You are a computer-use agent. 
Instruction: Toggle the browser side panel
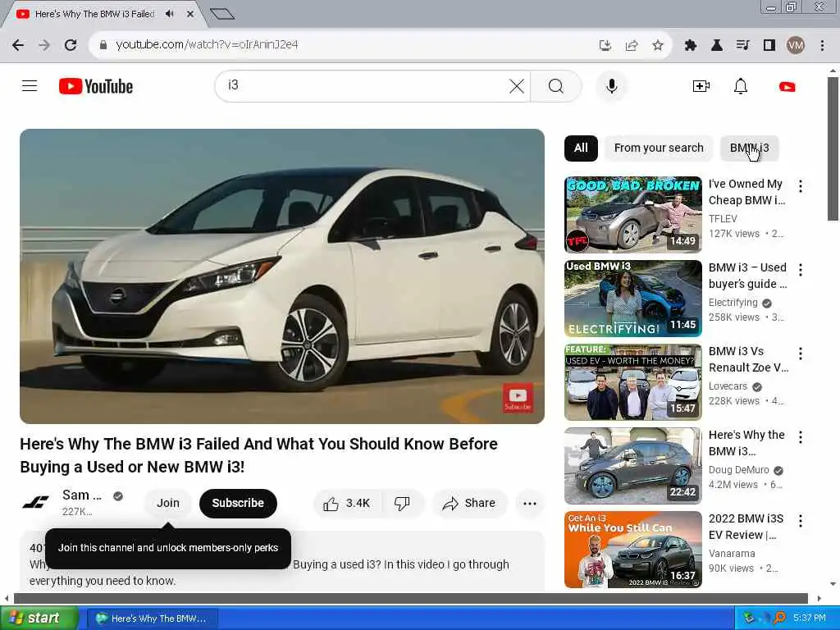tap(769, 45)
